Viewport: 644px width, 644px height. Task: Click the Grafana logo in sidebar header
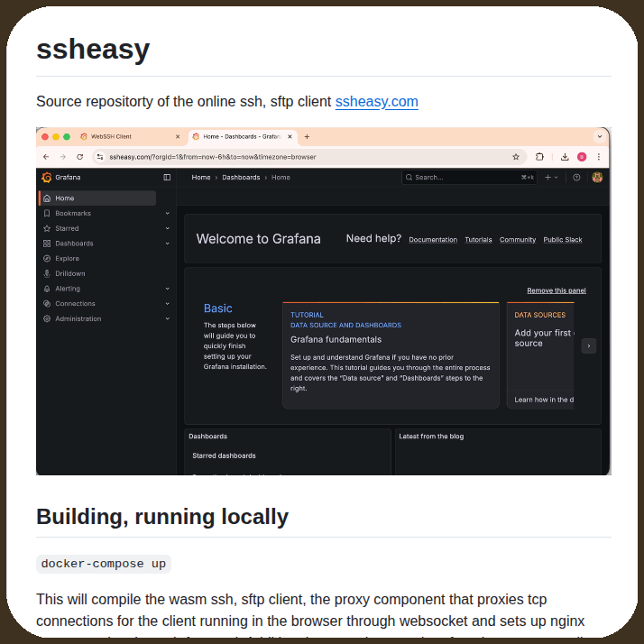point(47,178)
